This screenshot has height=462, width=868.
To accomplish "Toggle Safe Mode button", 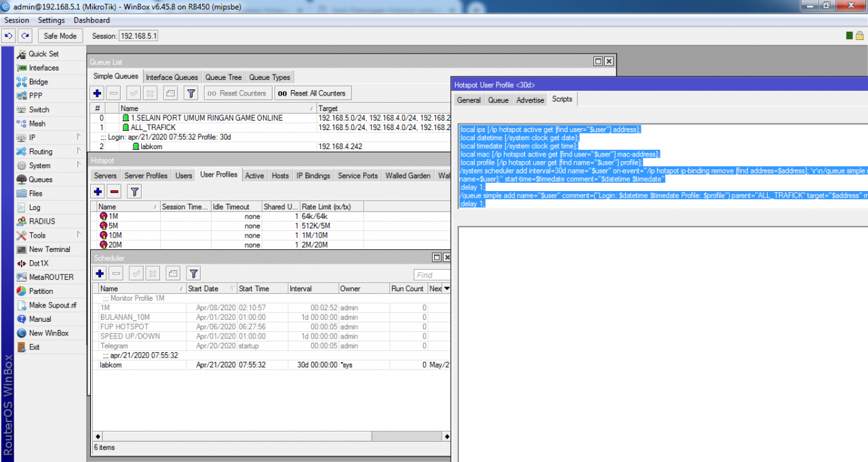I will pyautogui.click(x=60, y=36).
